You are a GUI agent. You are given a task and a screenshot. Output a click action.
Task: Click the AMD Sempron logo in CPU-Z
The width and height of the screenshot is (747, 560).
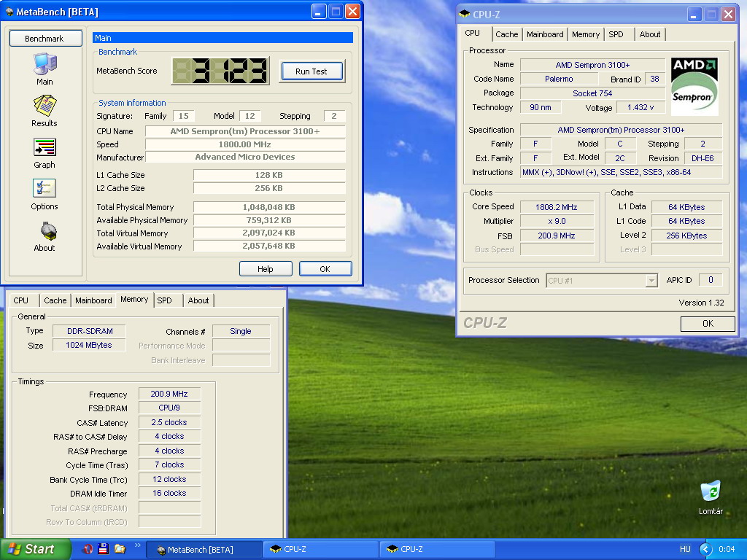694,86
